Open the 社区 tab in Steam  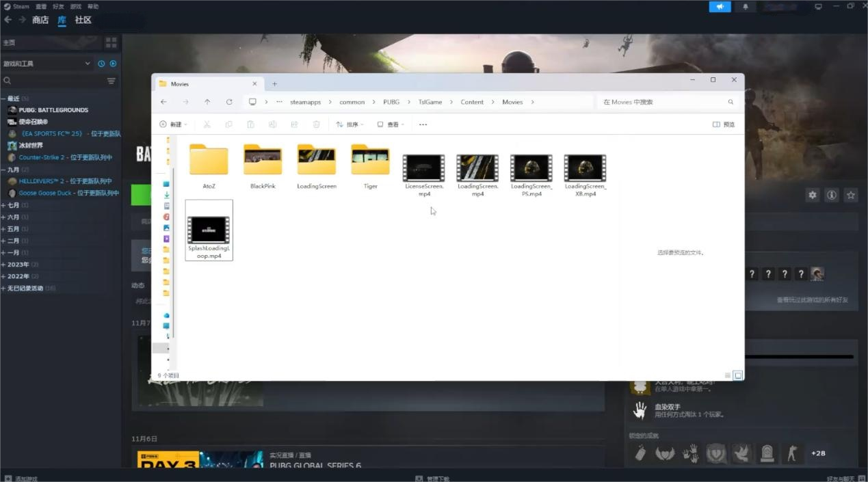(x=83, y=20)
